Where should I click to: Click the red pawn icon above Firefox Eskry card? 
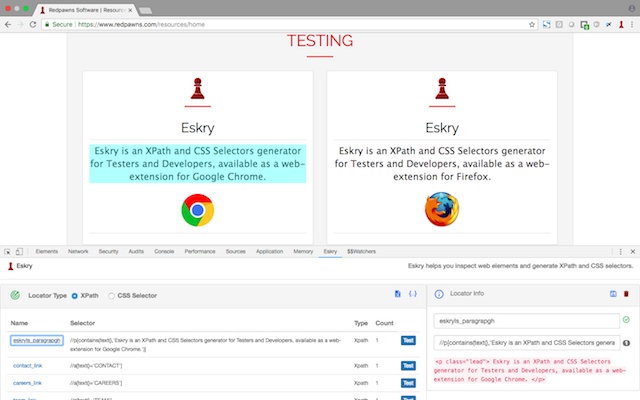442,89
